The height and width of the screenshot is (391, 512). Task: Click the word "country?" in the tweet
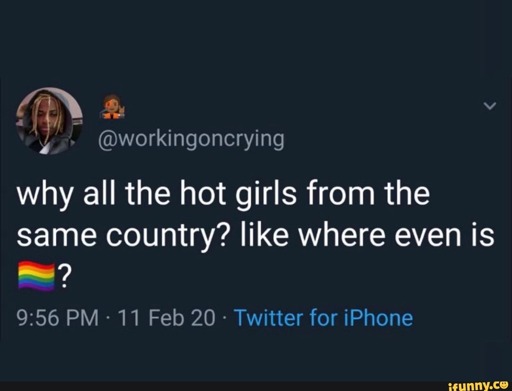coord(167,236)
